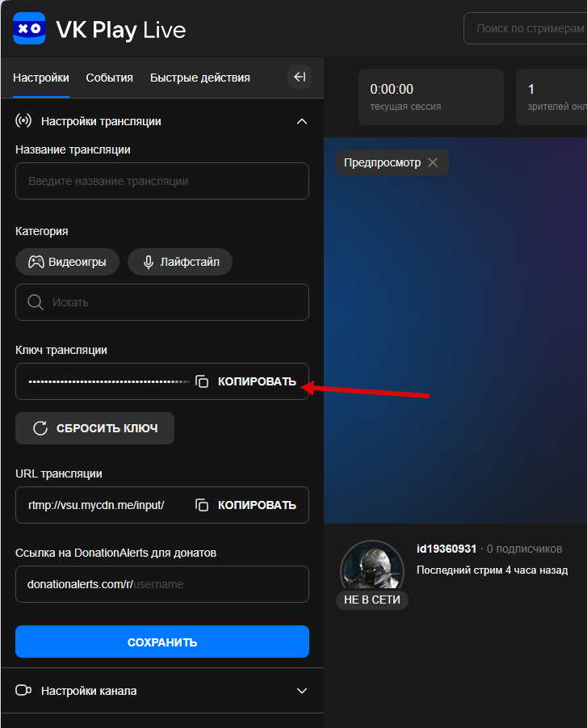Enter DonationAlerts username field

[218, 583]
